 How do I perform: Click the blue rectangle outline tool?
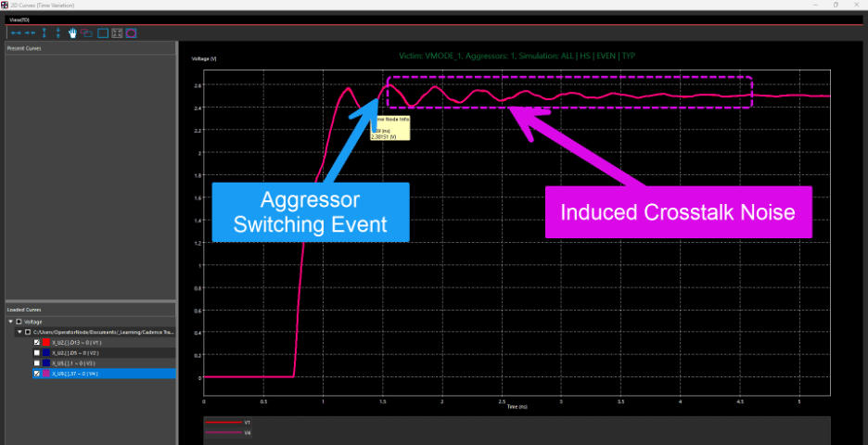103,33
